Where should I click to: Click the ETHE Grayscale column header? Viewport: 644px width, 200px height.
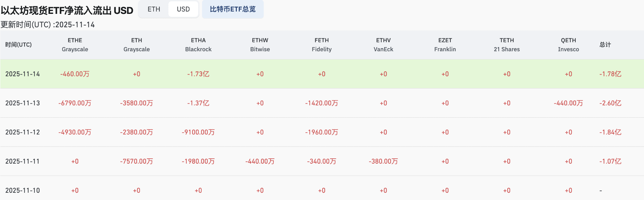75,45
